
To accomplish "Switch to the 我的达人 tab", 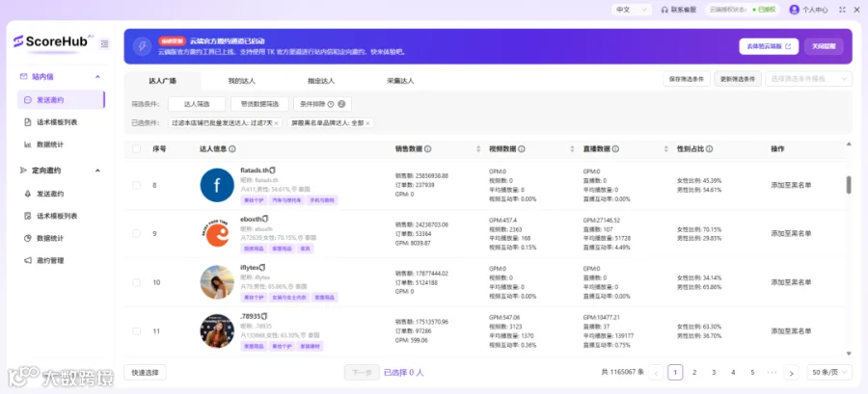I will pos(241,81).
